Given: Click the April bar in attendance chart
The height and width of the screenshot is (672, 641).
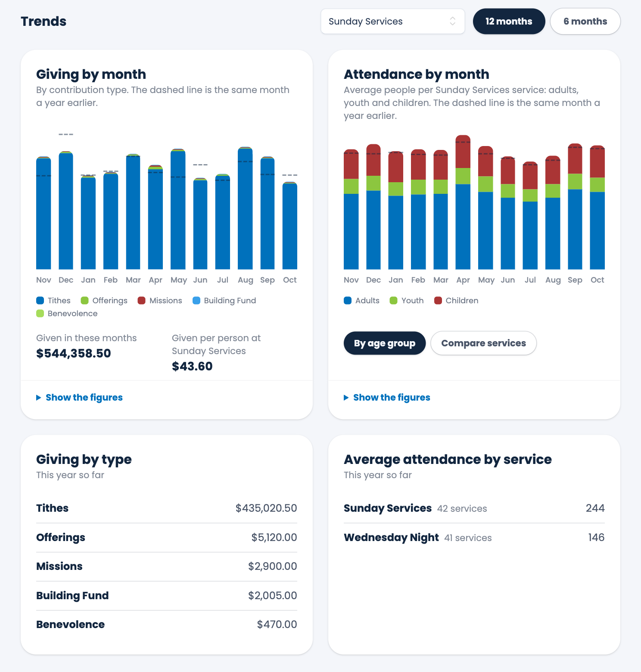Looking at the screenshot, I should coord(463,202).
